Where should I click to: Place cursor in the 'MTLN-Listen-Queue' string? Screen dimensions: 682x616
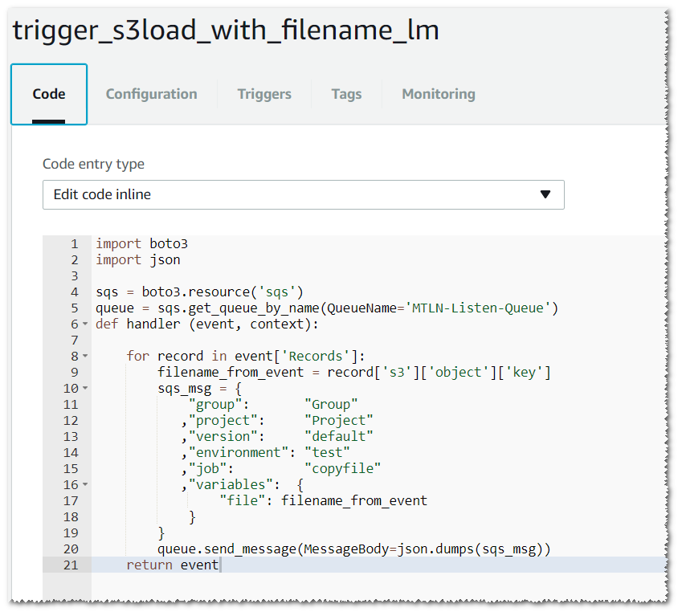478,308
